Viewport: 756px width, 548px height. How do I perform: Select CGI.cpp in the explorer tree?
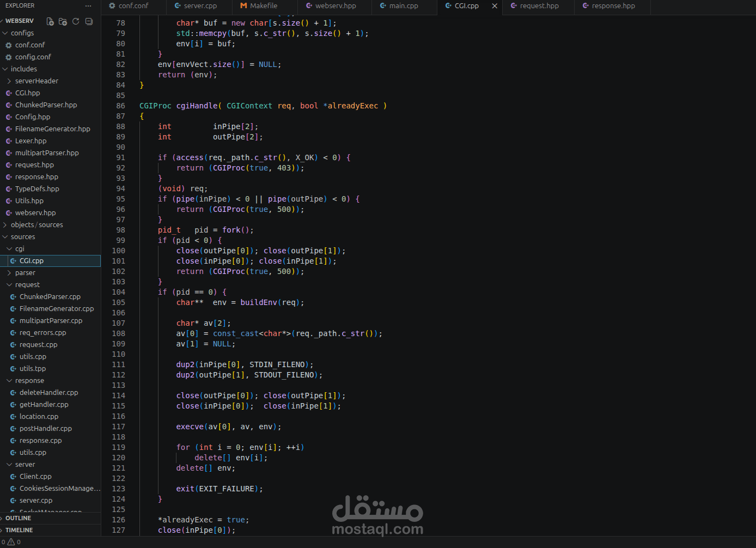(x=32, y=261)
